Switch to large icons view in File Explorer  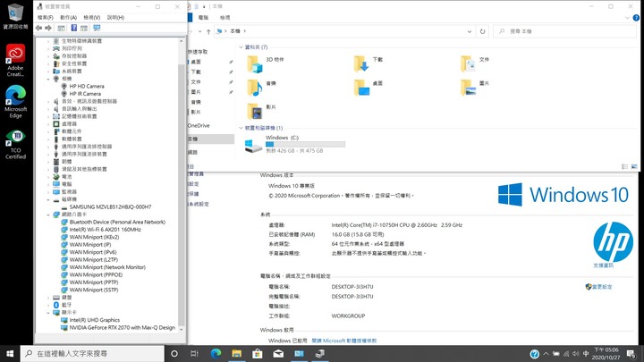pyautogui.click(x=634, y=166)
